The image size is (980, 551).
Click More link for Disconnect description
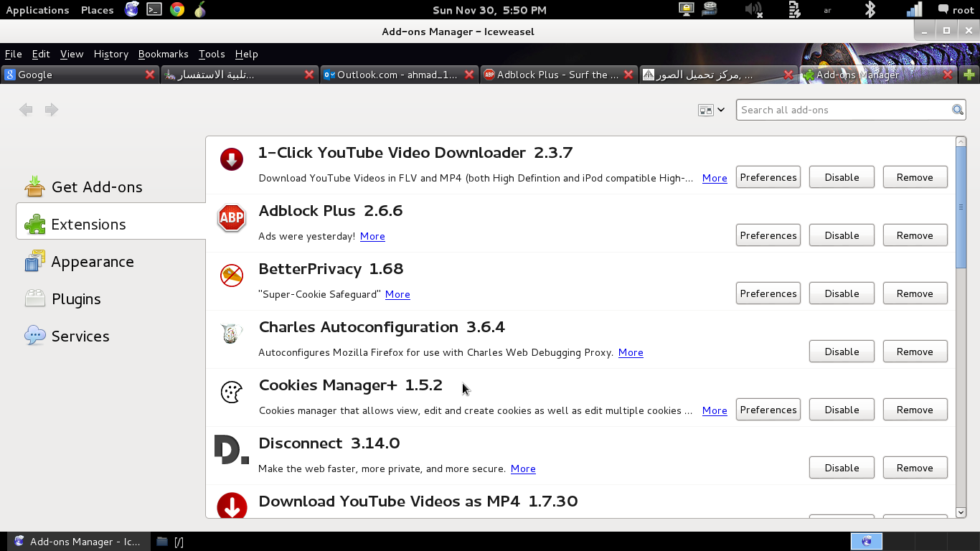pos(523,468)
